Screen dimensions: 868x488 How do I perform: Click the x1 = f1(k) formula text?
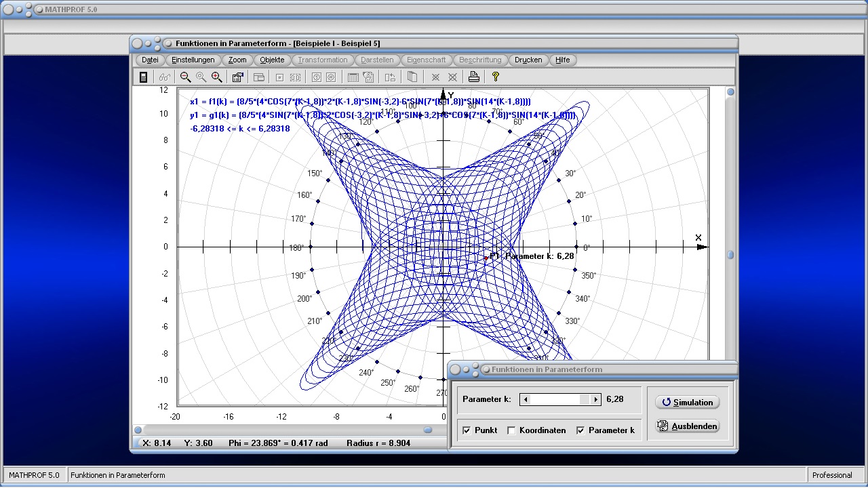tap(360, 102)
